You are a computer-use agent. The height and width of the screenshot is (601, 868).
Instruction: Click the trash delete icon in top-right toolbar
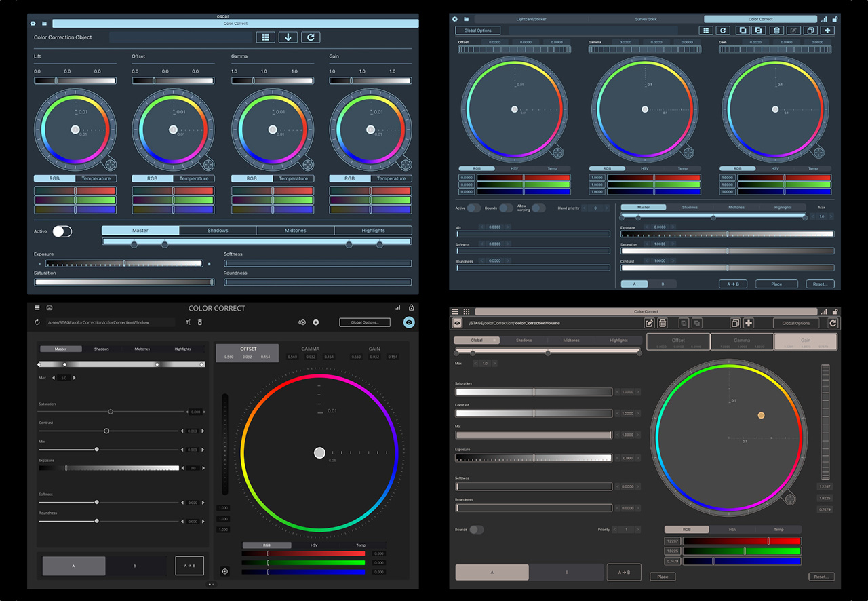[x=776, y=30]
